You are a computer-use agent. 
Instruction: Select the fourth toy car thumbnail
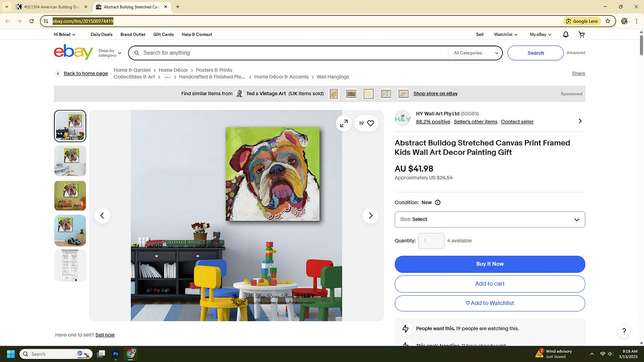point(70,231)
